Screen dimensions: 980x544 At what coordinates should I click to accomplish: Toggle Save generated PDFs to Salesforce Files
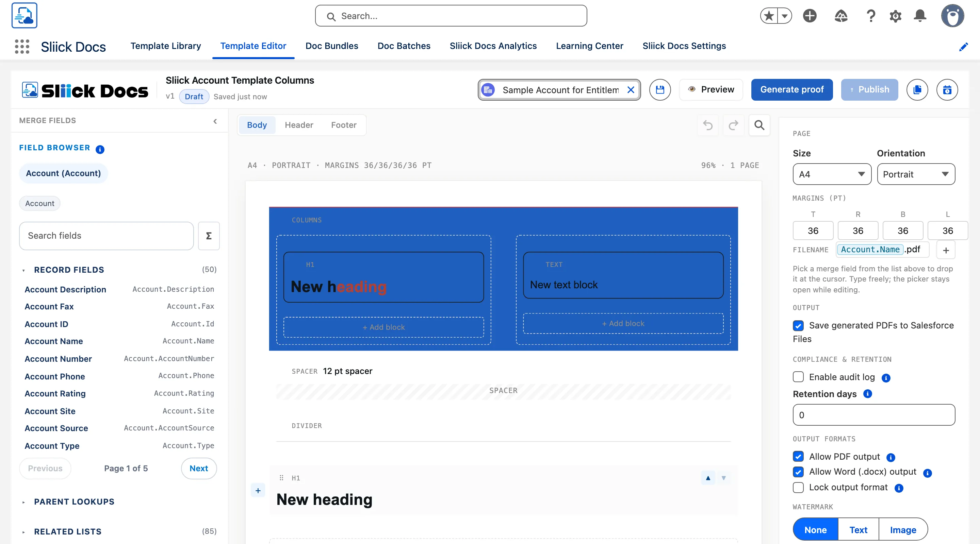(x=798, y=325)
